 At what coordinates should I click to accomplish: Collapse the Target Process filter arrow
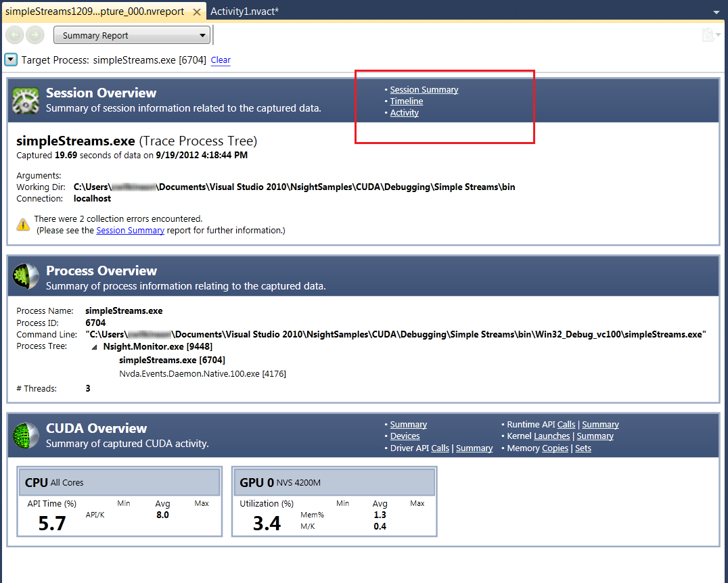11,60
